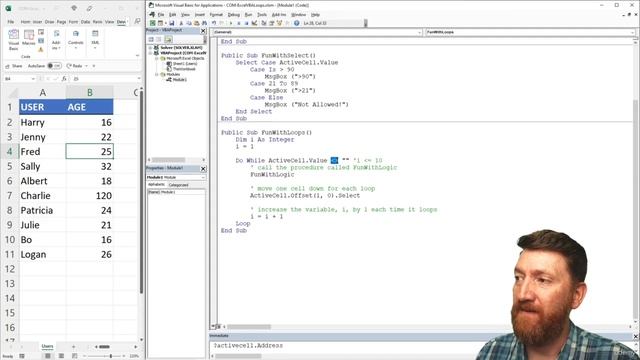This screenshot has height=360, width=640.
Task: Click the comments icon beside ribbon tabs
Action: 137,21
